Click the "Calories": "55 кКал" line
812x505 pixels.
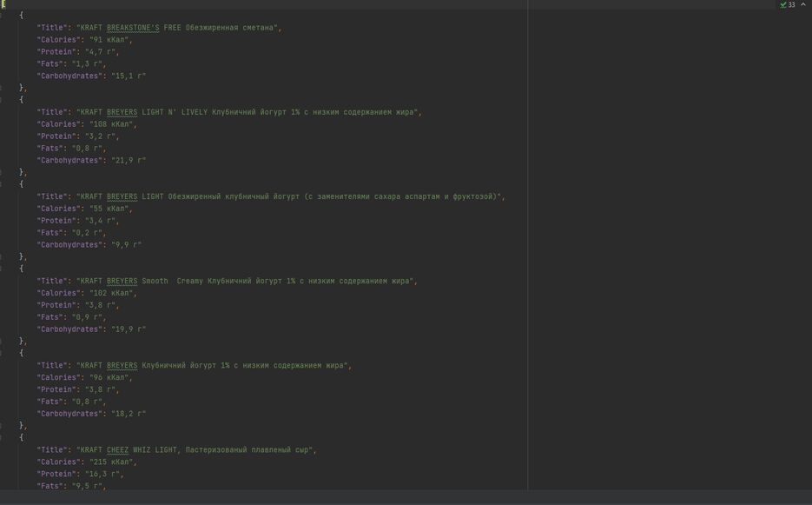84,209
